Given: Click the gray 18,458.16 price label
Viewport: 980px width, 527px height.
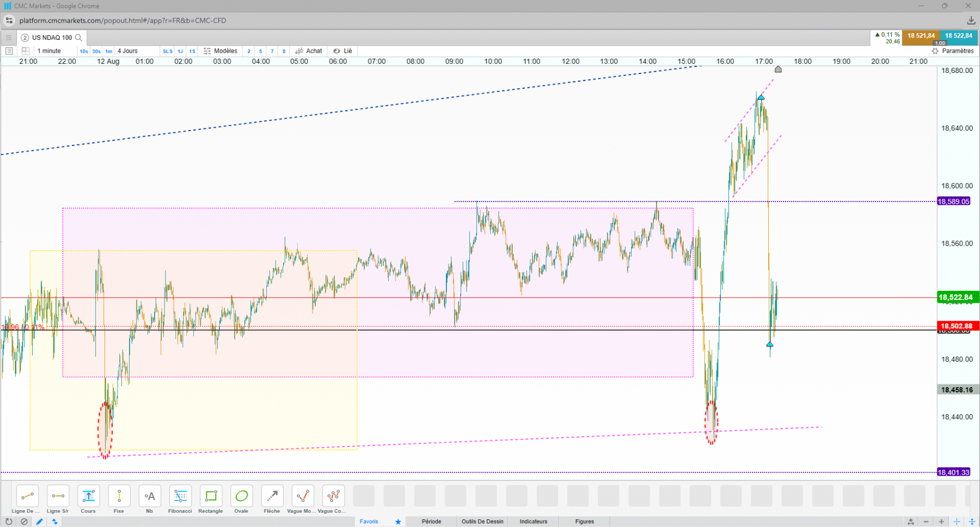Looking at the screenshot, I should (x=958, y=390).
